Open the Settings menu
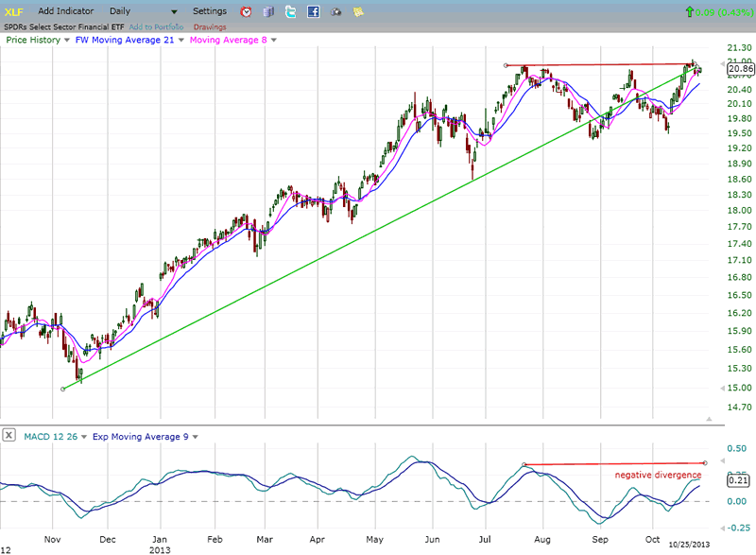Viewport: 756px width, 555px height. tap(209, 11)
